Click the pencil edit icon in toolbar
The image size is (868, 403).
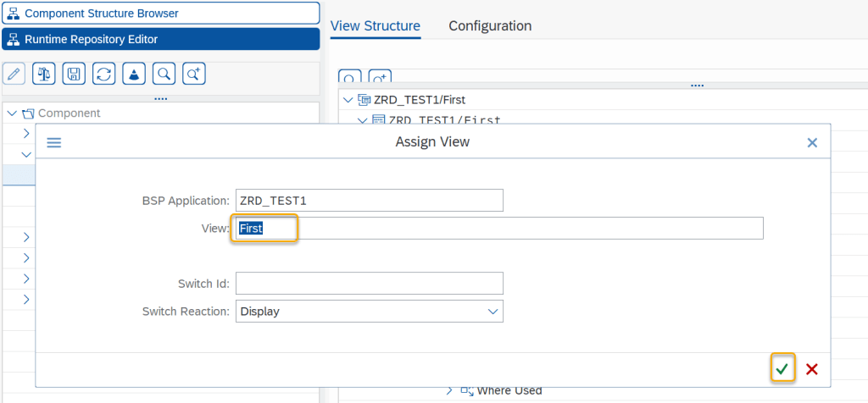pyautogui.click(x=14, y=74)
